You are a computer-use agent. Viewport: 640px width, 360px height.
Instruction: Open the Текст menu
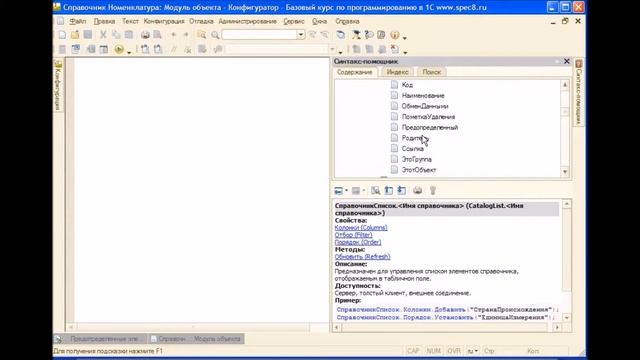point(130,21)
